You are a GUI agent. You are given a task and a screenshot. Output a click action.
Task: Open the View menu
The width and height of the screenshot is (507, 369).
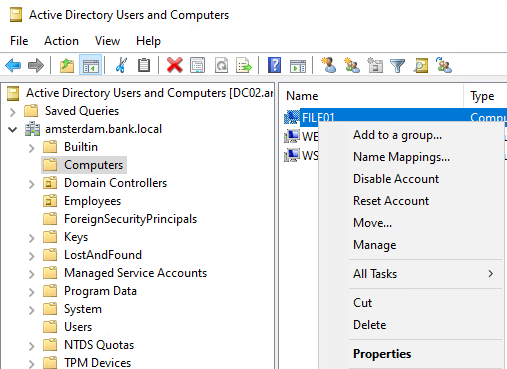tap(107, 41)
